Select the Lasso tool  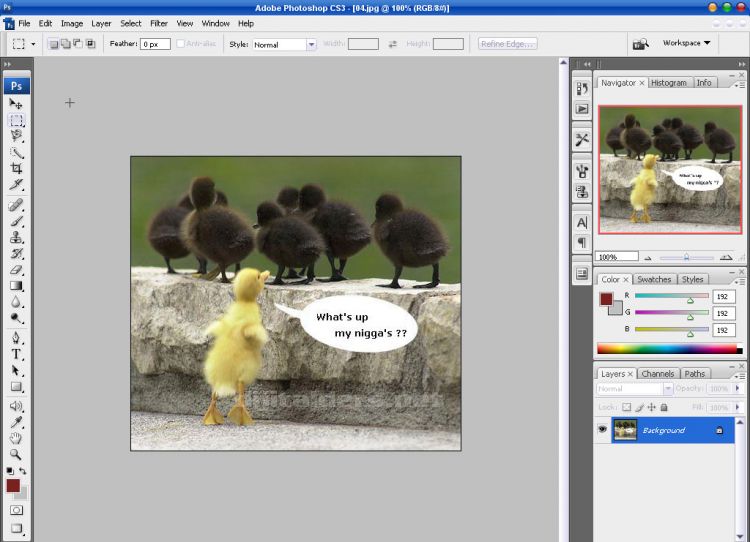click(16, 136)
